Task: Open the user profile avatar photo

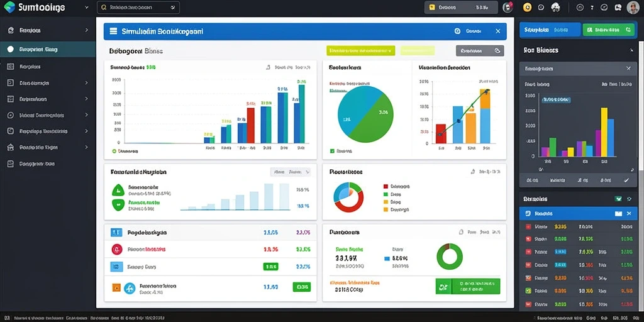Action: (x=633, y=8)
